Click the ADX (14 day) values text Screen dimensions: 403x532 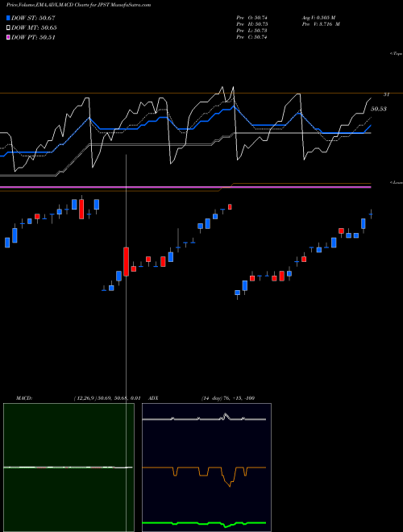click(x=228, y=398)
